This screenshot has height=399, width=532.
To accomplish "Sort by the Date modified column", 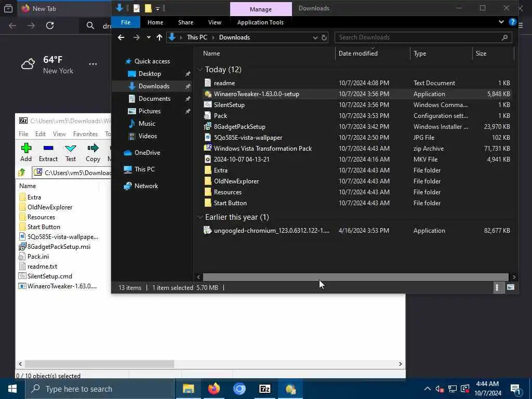I will click(372, 54).
